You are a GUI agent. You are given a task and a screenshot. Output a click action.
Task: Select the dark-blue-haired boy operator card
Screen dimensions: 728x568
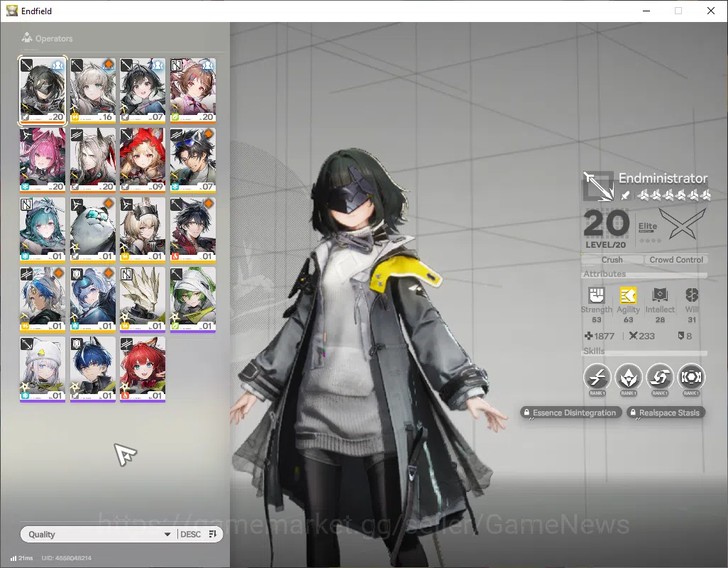[93, 369]
